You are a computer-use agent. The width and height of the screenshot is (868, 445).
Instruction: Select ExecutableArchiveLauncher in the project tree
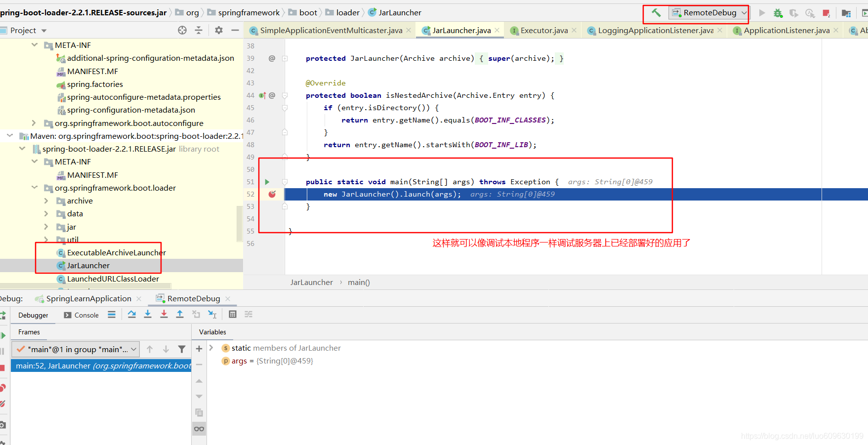pyautogui.click(x=116, y=252)
